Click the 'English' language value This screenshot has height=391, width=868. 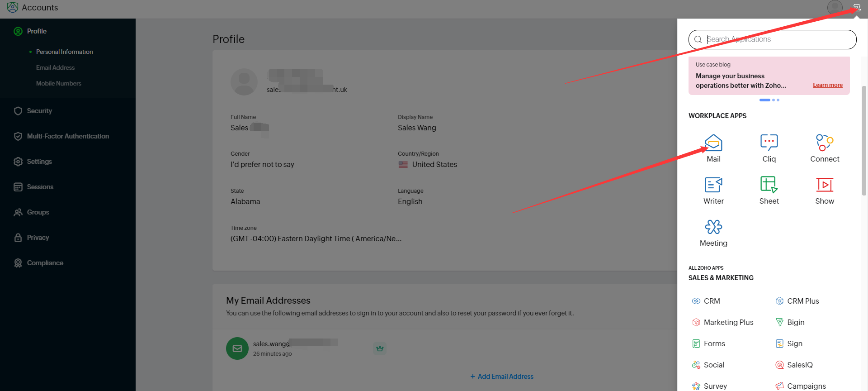click(410, 202)
